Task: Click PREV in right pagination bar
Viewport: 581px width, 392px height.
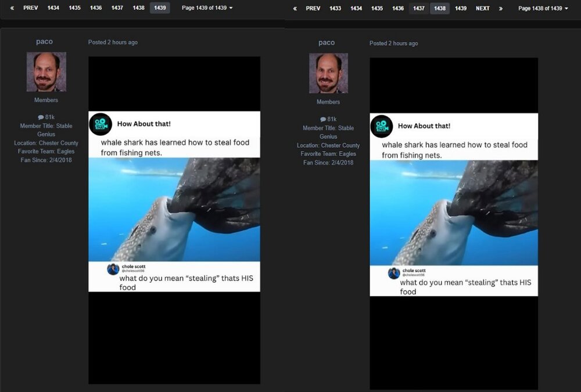Action: (313, 8)
